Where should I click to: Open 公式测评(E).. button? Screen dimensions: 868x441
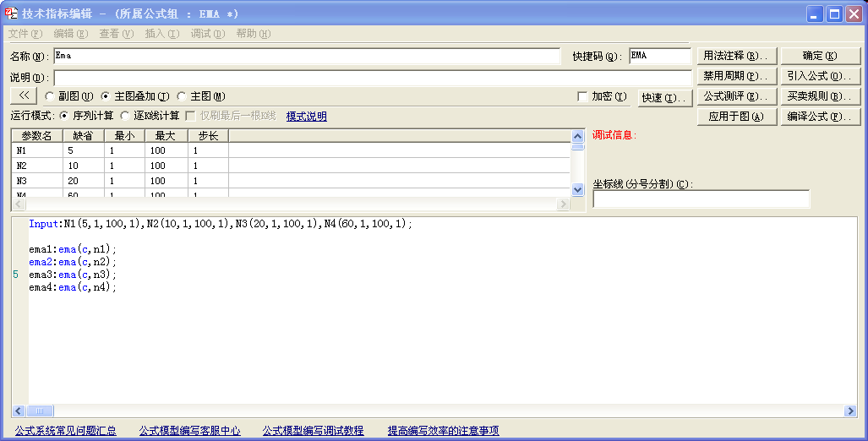tap(737, 96)
